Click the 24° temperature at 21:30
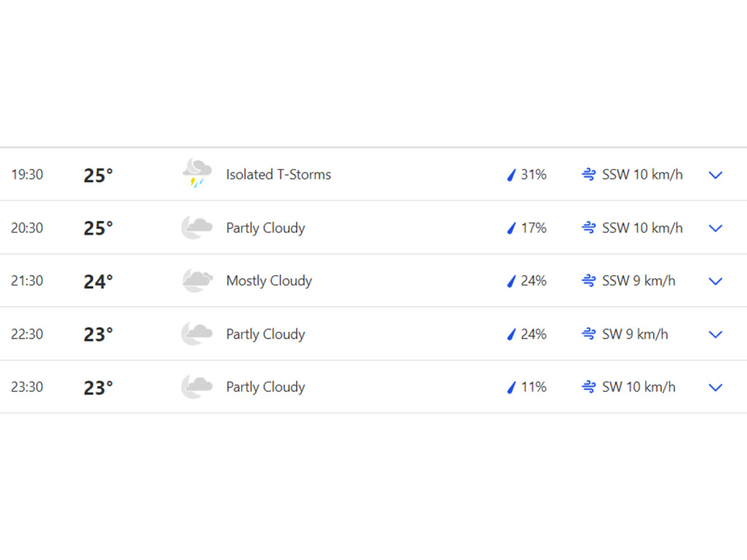 pyautogui.click(x=98, y=281)
